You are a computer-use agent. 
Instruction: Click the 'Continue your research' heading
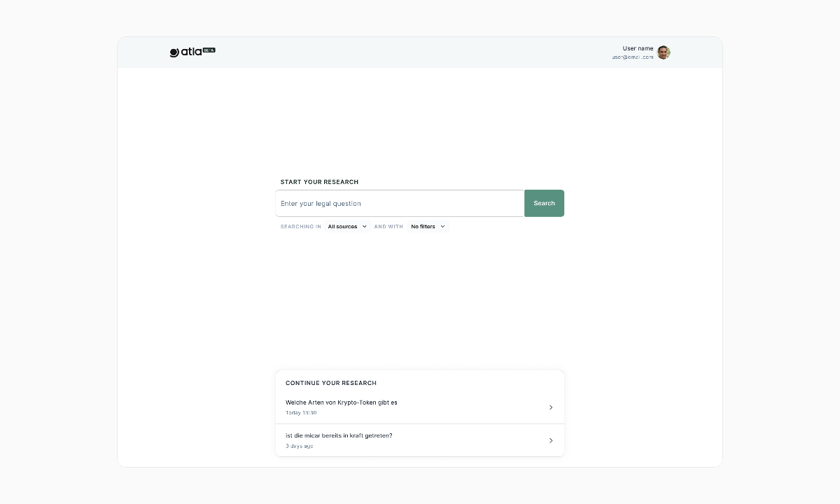[331, 383]
